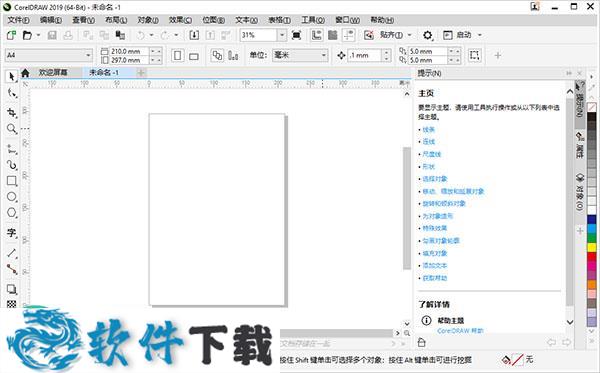Click the Open folder icon in the toolbar
Viewport: 600px width, 373px height.
coord(27,35)
